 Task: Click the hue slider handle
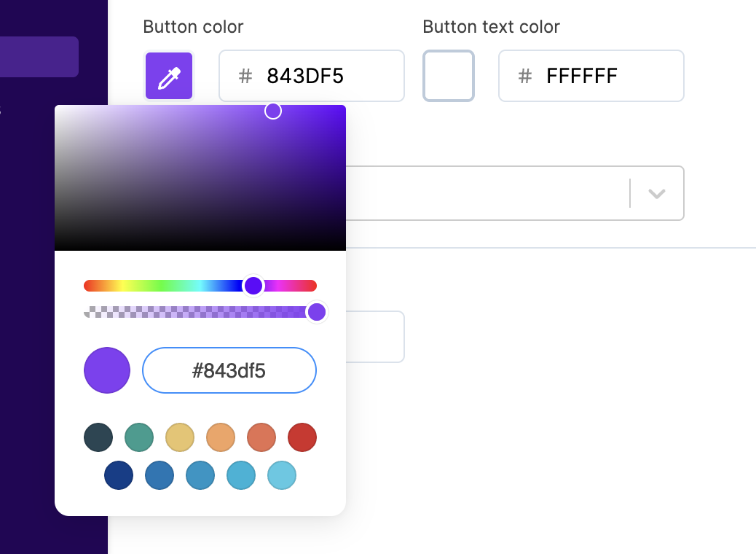(253, 286)
